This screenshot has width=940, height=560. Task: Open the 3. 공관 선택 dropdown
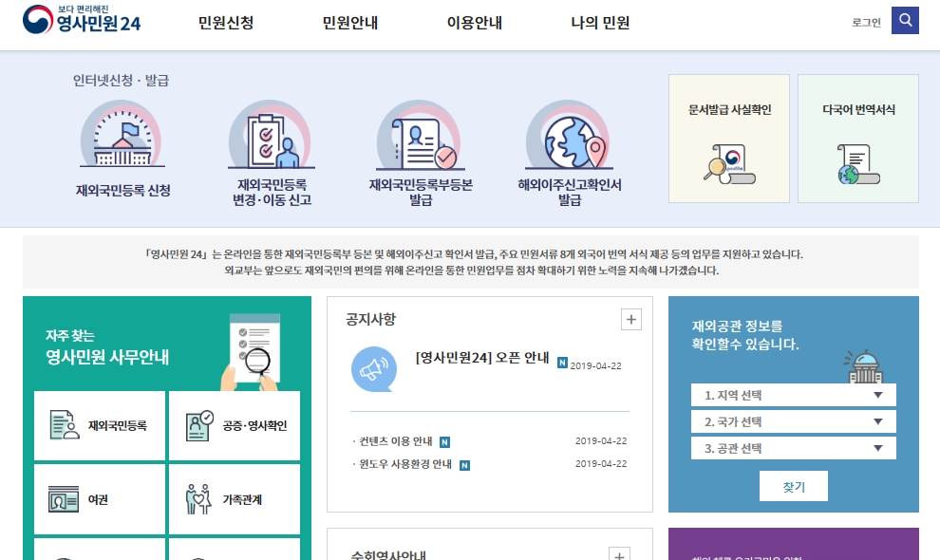coord(793,448)
